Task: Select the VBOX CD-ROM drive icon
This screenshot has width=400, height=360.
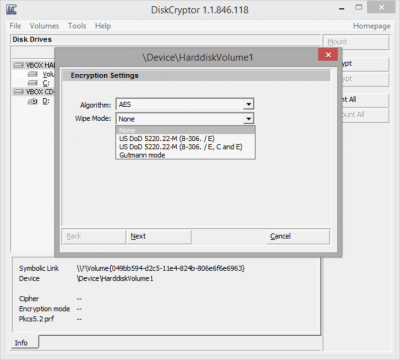Action: coord(18,92)
